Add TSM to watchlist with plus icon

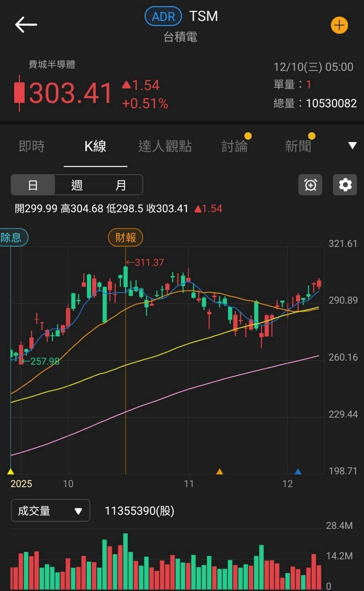[339, 25]
